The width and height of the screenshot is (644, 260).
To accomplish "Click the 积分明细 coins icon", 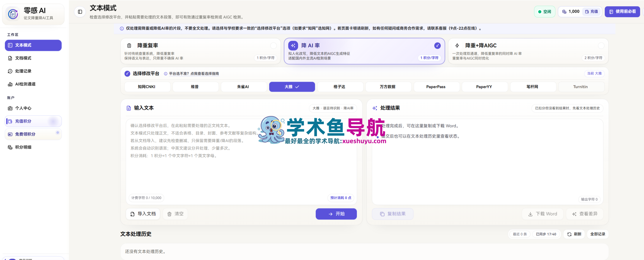I will [10, 147].
